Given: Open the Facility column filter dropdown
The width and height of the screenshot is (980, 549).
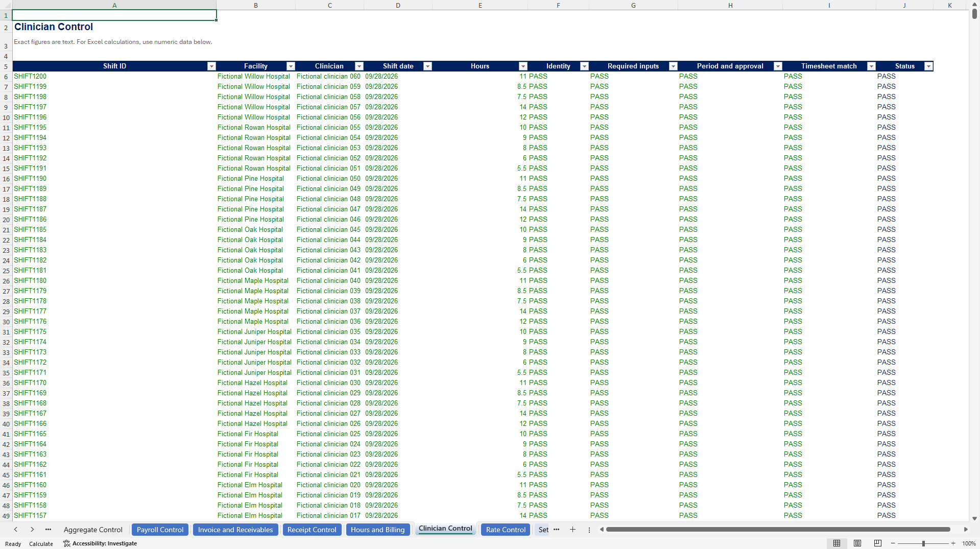Looking at the screenshot, I should pyautogui.click(x=291, y=66).
